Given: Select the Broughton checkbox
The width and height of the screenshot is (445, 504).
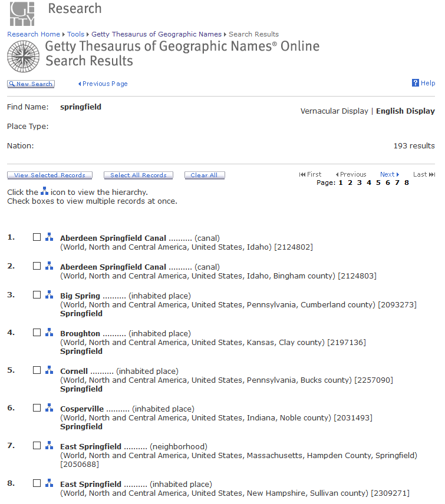Looking at the screenshot, I should [x=37, y=333].
